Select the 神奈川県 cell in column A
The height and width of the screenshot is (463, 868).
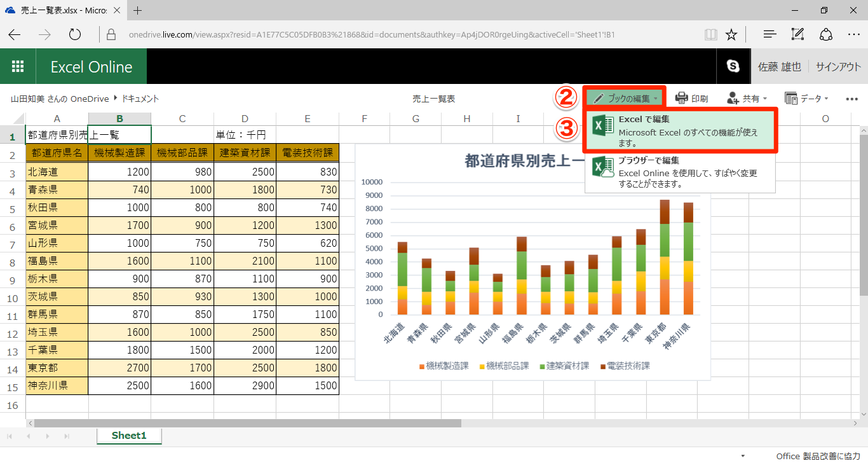point(57,385)
